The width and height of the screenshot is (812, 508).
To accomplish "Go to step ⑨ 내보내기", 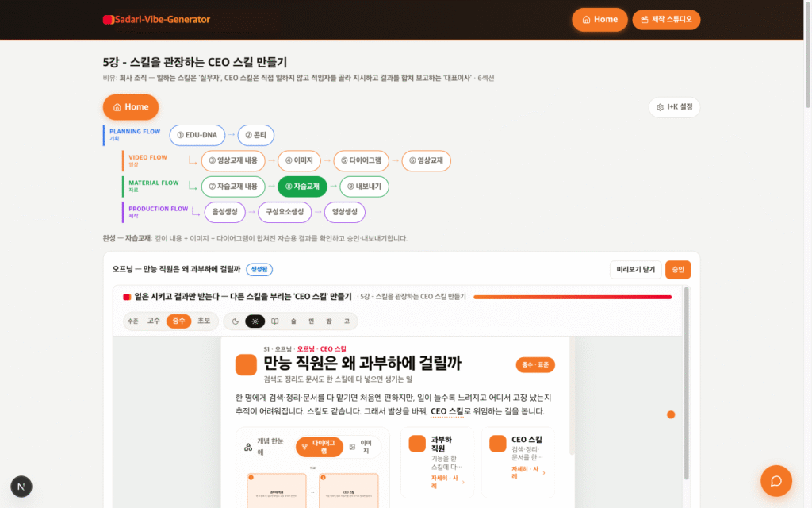I will (x=364, y=187).
